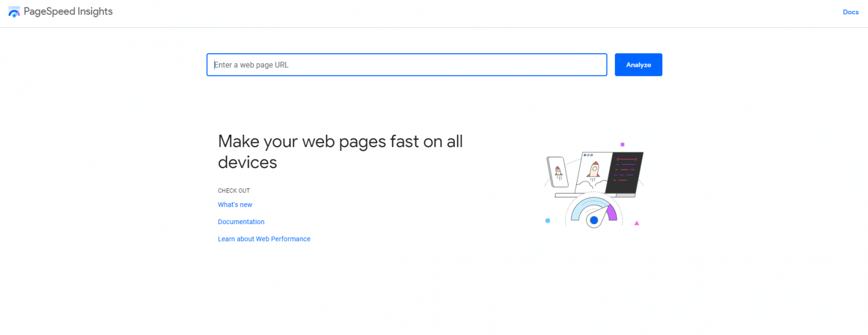
Task: Click the blue dot near the gauge
Action: (x=548, y=221)
